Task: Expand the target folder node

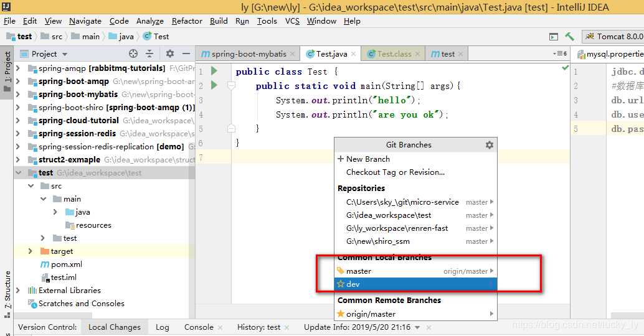Action: click(30, 251)
